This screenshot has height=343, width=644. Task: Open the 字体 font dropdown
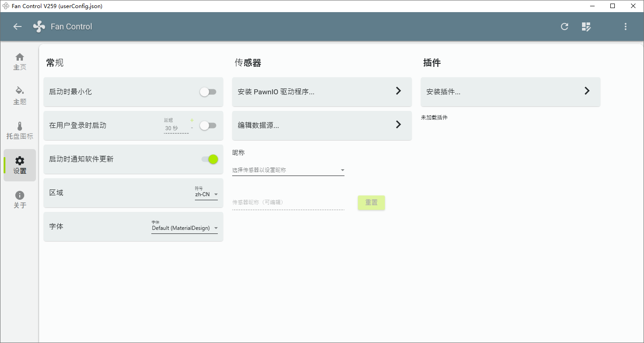click(184, 228)
